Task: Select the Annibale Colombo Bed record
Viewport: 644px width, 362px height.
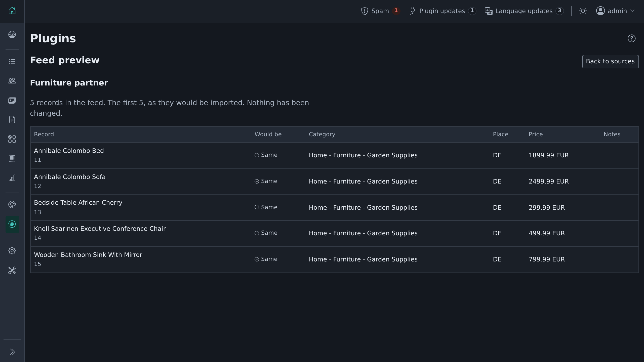Action: click(x=69, y=151)
